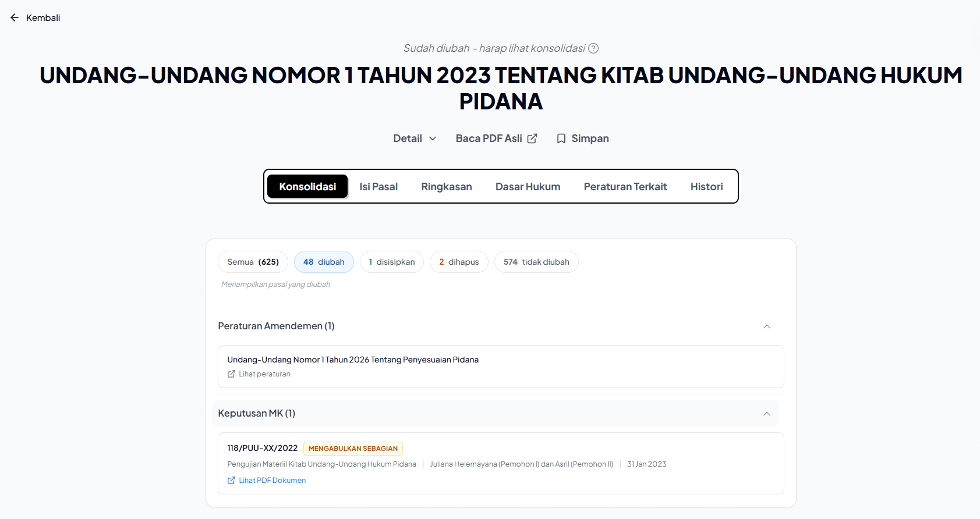Open the Lihat PDF Dokumen link
This screenshot has height=519, width=980.
click(272, 481)
